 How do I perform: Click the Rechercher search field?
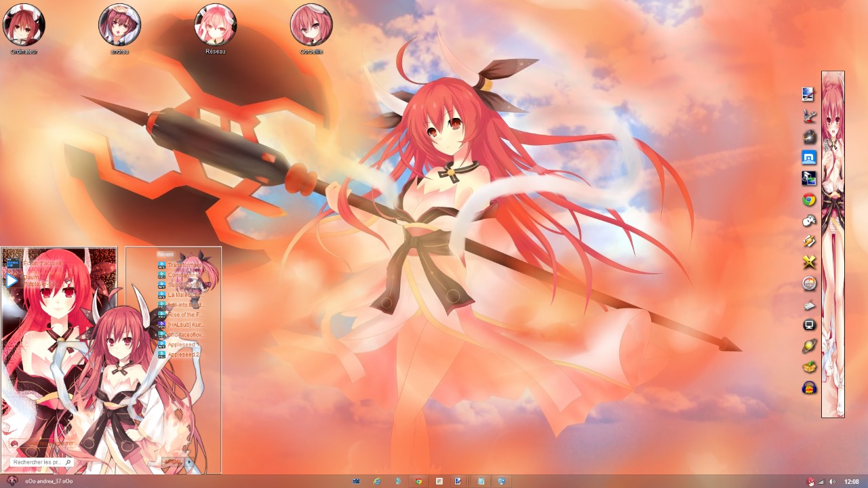tap(41, 462)
